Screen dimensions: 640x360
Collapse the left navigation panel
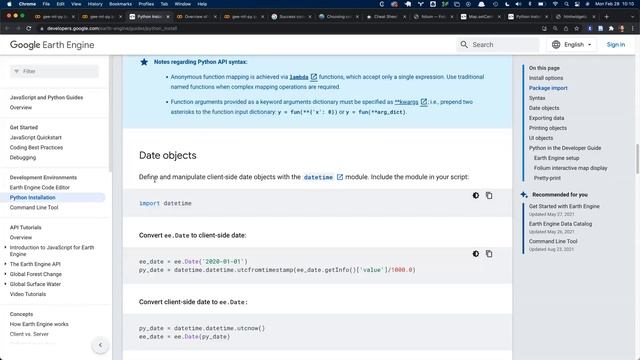(x=100, y=345)
